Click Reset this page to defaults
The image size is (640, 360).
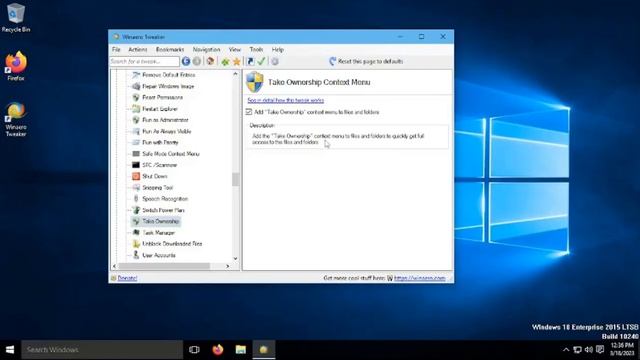pyautogui.click(x=366, y=61)
